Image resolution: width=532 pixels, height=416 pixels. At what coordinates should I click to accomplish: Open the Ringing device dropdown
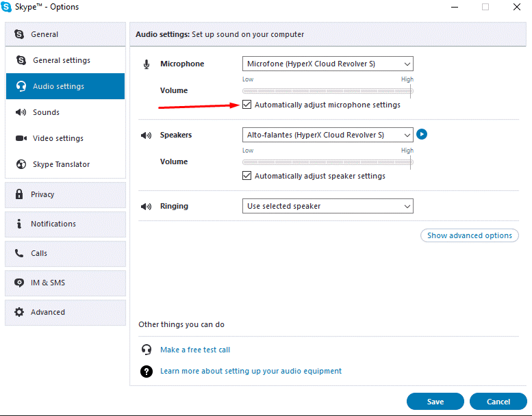click(328, 206)
